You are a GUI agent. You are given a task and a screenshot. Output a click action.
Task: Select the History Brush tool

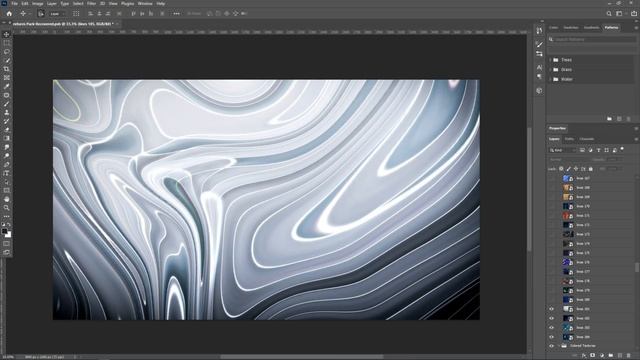[7, 121]
